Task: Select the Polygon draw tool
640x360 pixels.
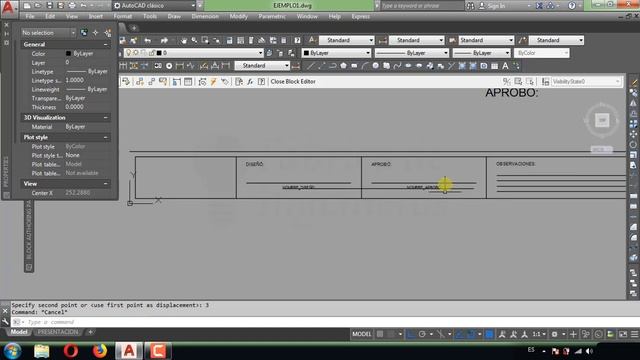Action: point(343,66)
